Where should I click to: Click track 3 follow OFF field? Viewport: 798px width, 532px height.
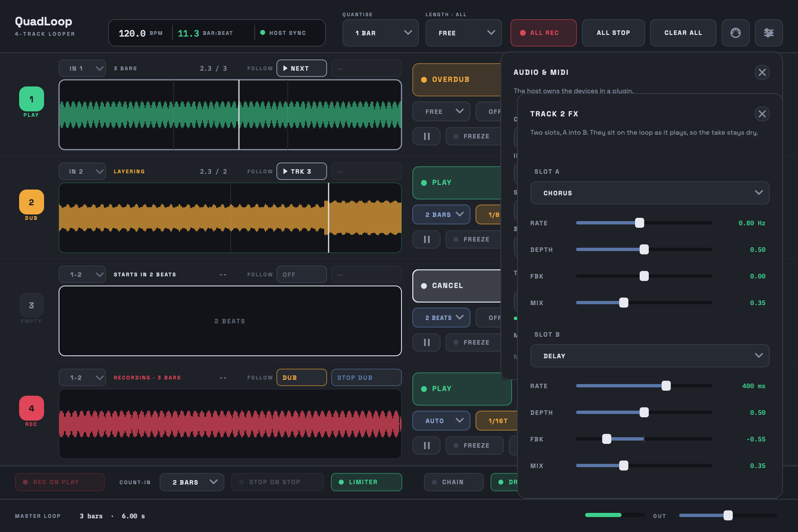point(301,274)
